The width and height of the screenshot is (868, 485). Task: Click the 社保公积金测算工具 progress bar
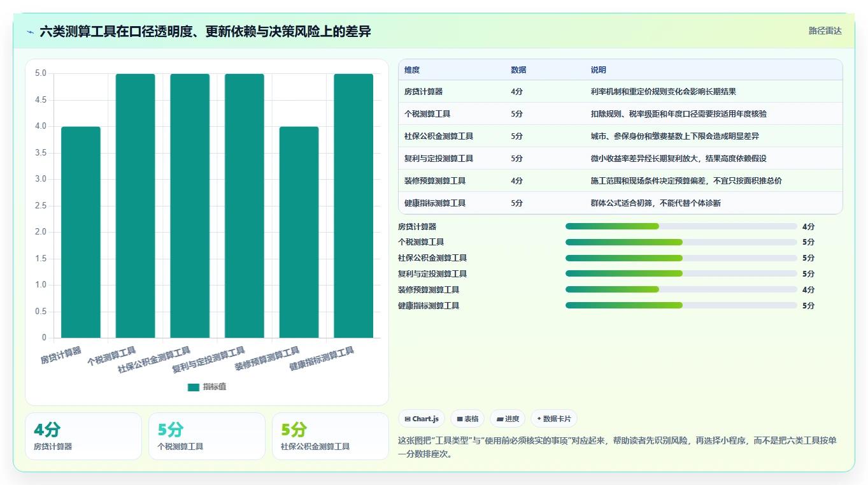point(681,258)
